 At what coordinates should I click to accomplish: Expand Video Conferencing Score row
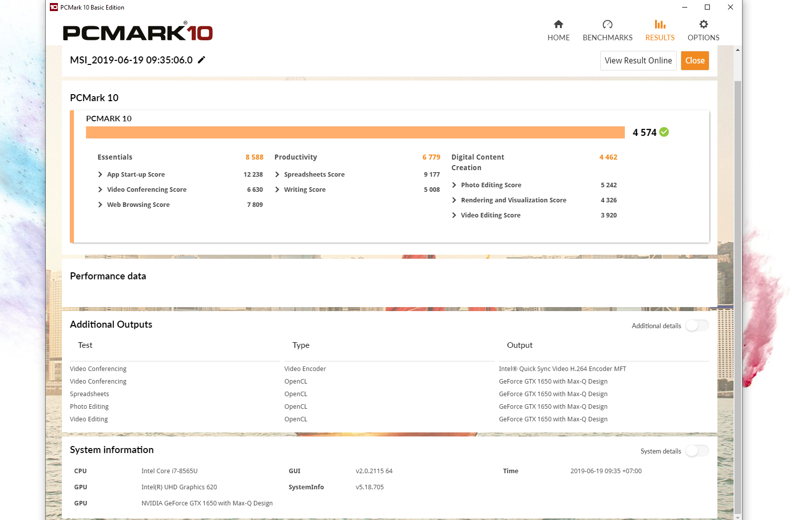pos(100,189)
